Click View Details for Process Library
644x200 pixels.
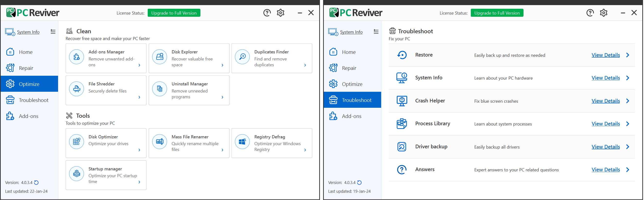click(x=606, y=124)
